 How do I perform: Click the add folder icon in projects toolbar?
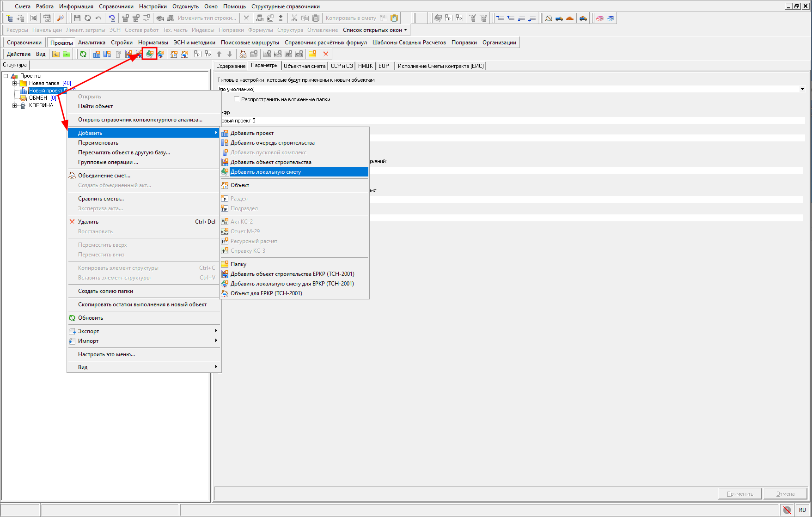coord(312,54)
